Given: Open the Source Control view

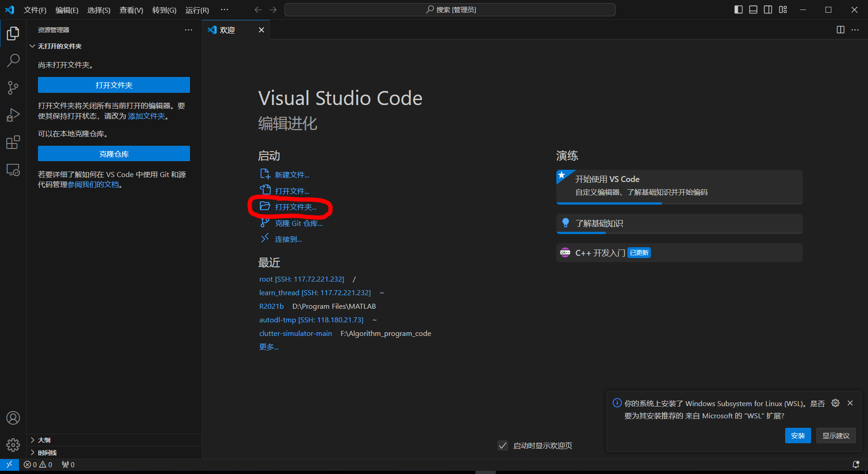Looking at the screenshot, I should [x=13, y=88].
